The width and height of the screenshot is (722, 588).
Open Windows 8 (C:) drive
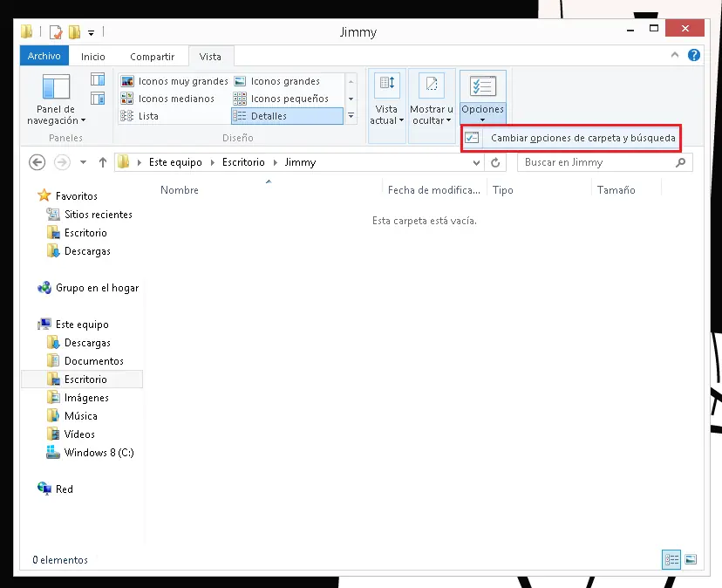[91, 453]
